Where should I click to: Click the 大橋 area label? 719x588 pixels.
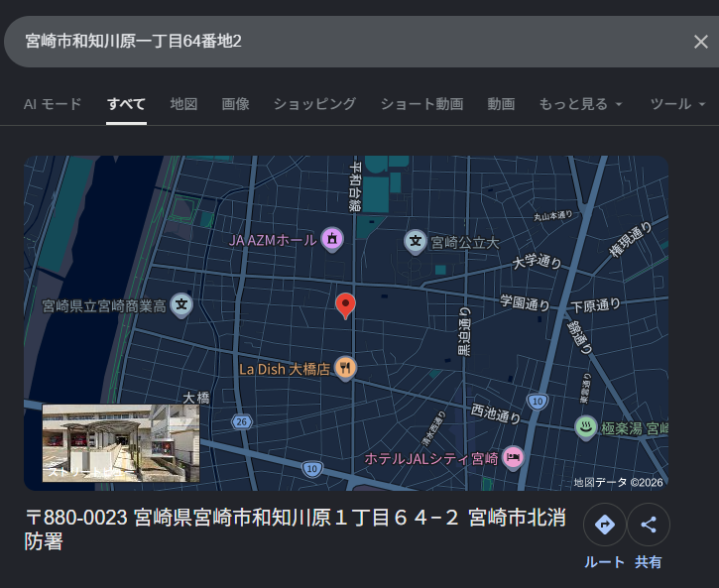coord(196,398)
